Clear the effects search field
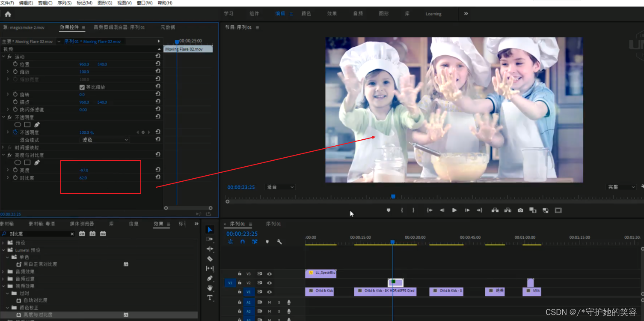Image resolution: width=644 pixels, height=321 pixels. [x=72, y=234]
